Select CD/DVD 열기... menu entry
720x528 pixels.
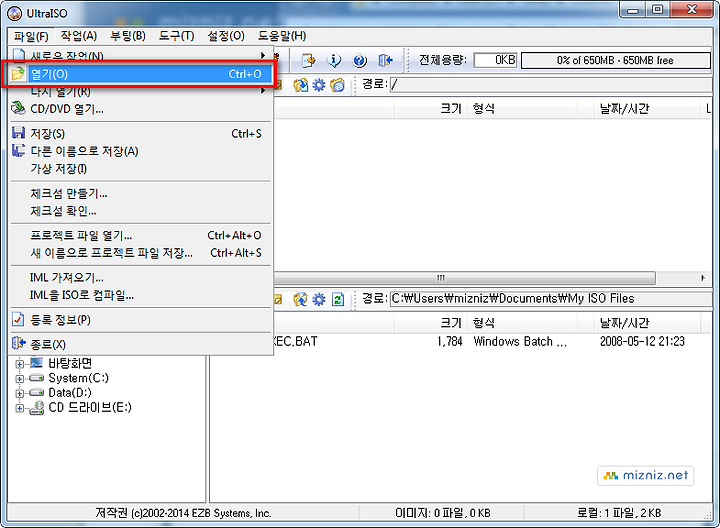point(141,109)
